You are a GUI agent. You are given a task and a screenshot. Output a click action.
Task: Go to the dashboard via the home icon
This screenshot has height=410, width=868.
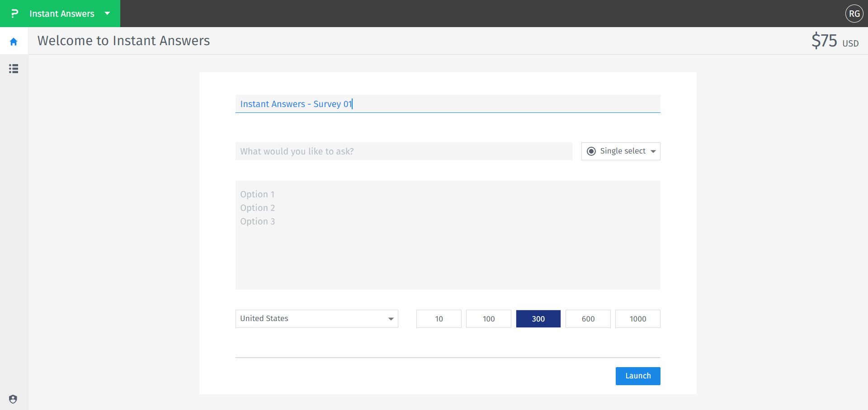[x=14, y=41]
